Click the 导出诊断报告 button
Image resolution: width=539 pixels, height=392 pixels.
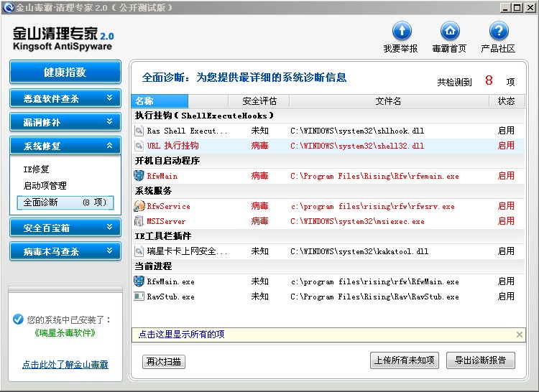(481, 360)
